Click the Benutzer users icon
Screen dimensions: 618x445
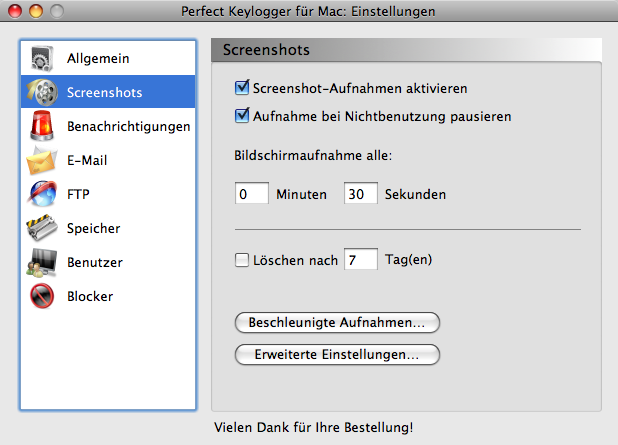pos(42,262)
